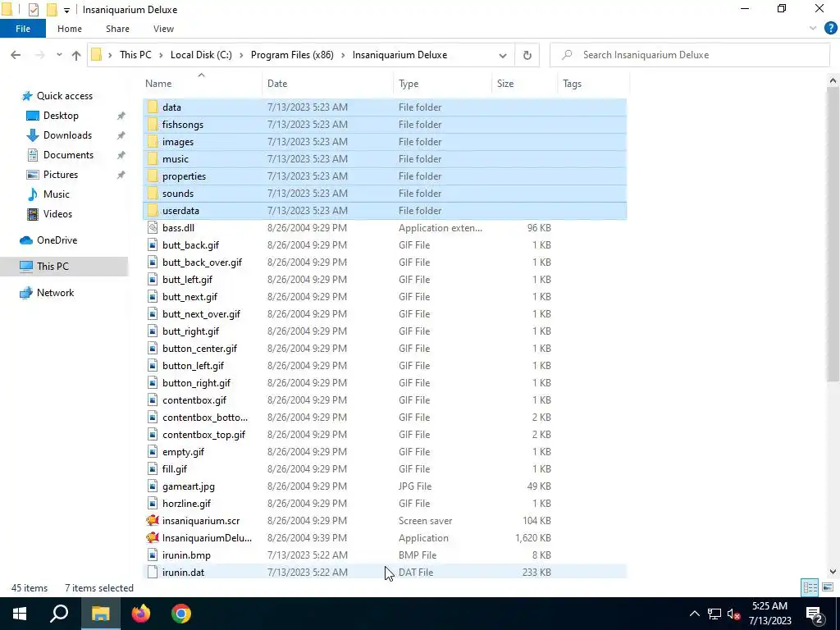Image resolution: width=840 pixels, height=630 pixels.
Task: Expand breadcrumb chevron after Local Disk (C:)
Action: 241,55
